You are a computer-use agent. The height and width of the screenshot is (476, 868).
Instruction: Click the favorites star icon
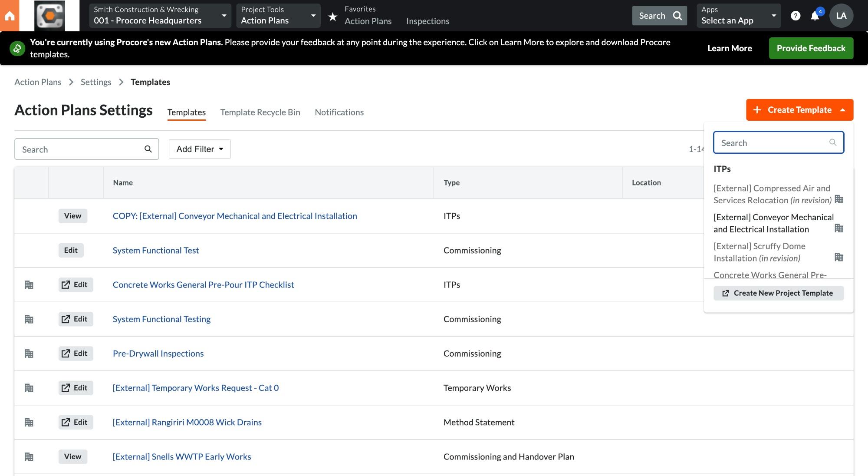(x=332, y=17)
